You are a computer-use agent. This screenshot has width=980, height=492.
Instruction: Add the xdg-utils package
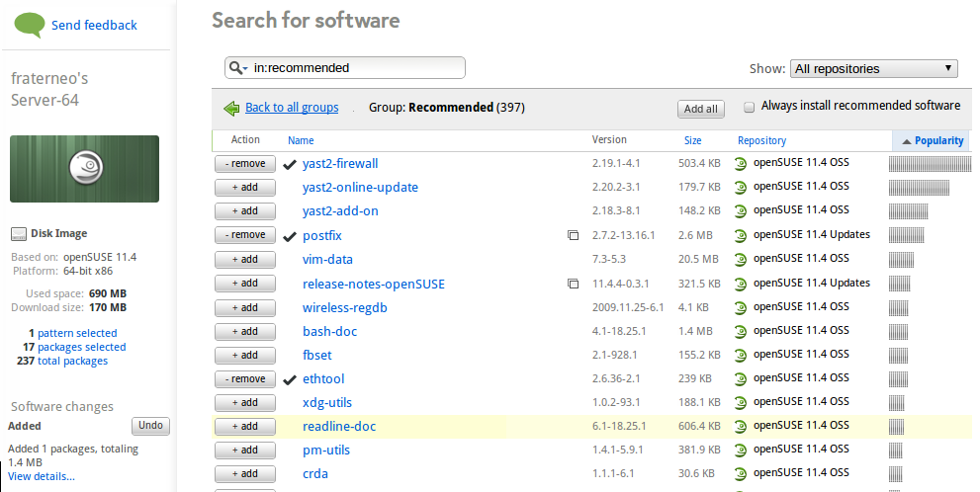(x=245, y=403)
